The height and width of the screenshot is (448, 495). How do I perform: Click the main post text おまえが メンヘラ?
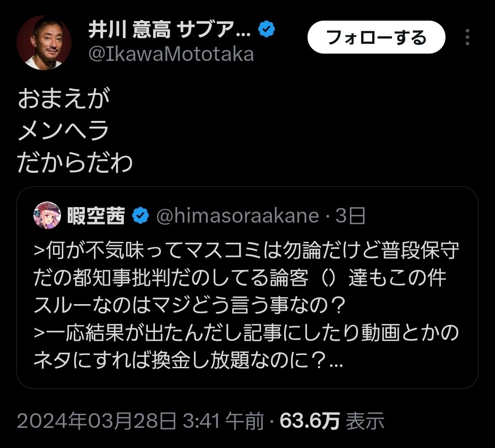click(64, 114)
